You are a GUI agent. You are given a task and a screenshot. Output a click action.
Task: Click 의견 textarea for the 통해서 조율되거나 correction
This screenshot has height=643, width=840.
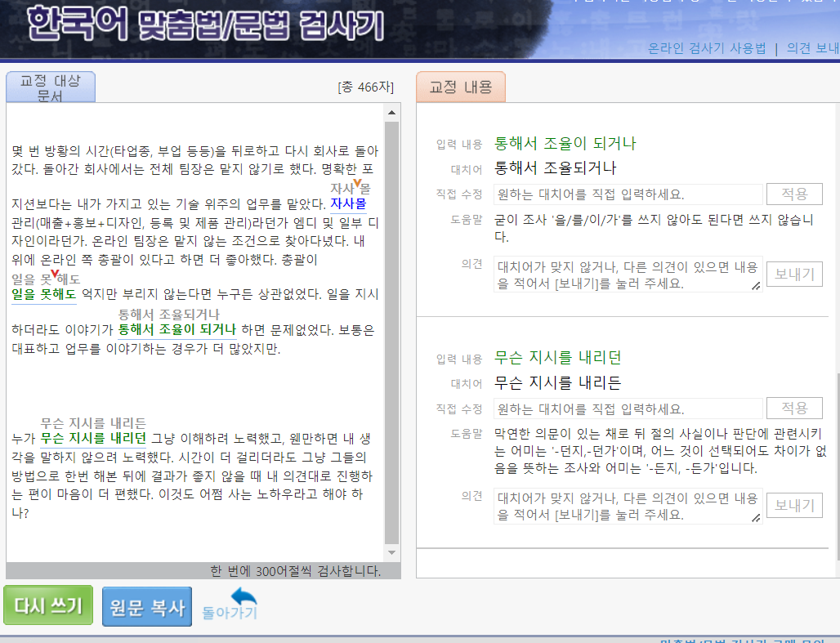[x=628, y=275]
